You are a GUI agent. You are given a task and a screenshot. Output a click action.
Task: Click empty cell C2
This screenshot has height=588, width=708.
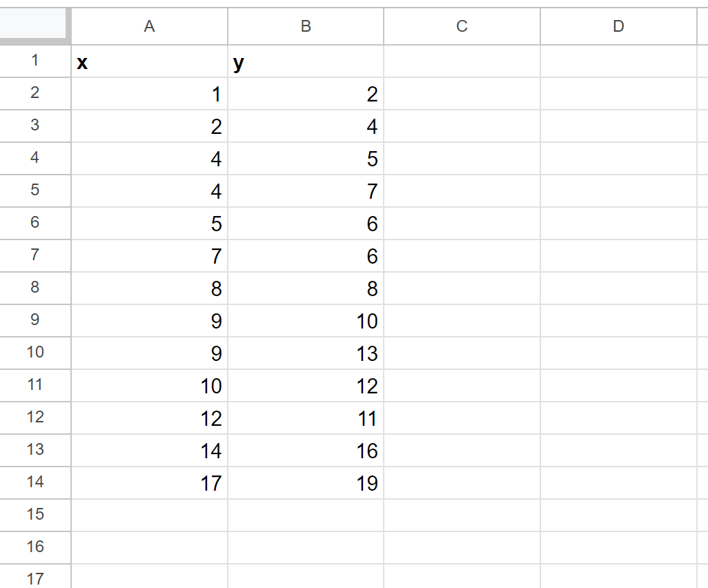click(x=462, y=93)
